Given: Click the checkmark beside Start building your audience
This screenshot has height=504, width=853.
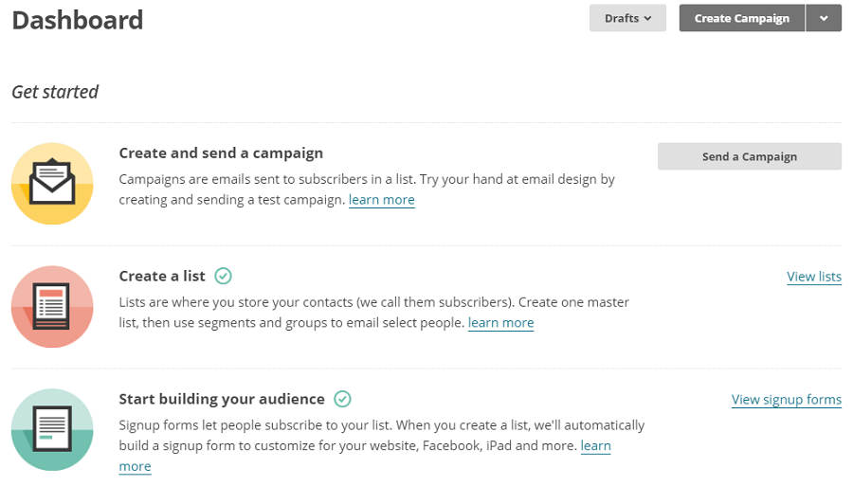Looking at the screenshot, I should (x=342, y=399).
